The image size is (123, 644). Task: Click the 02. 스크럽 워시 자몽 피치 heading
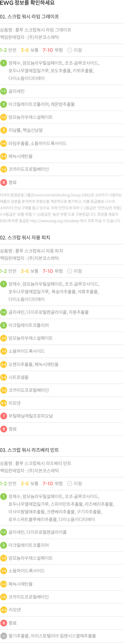[25, 238]
